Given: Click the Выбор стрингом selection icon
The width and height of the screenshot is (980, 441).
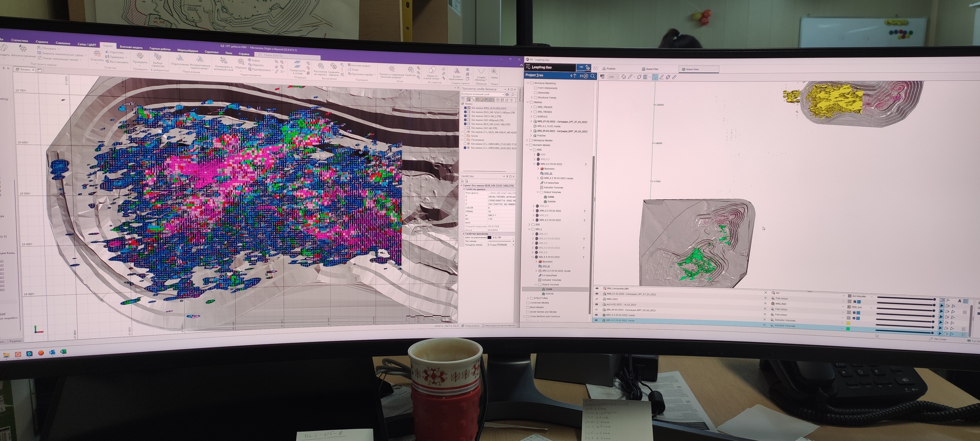Looking at the screenshot, I should point(158,56).
